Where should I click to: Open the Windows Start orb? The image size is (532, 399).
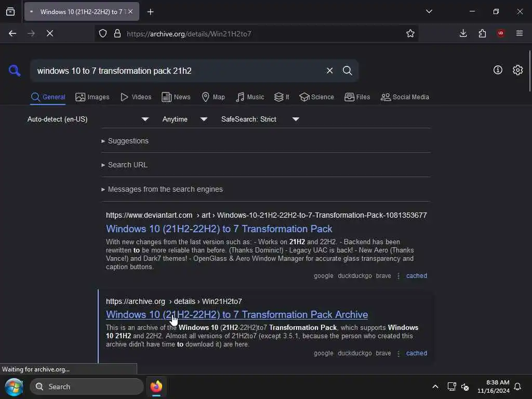tap(14, 387)
